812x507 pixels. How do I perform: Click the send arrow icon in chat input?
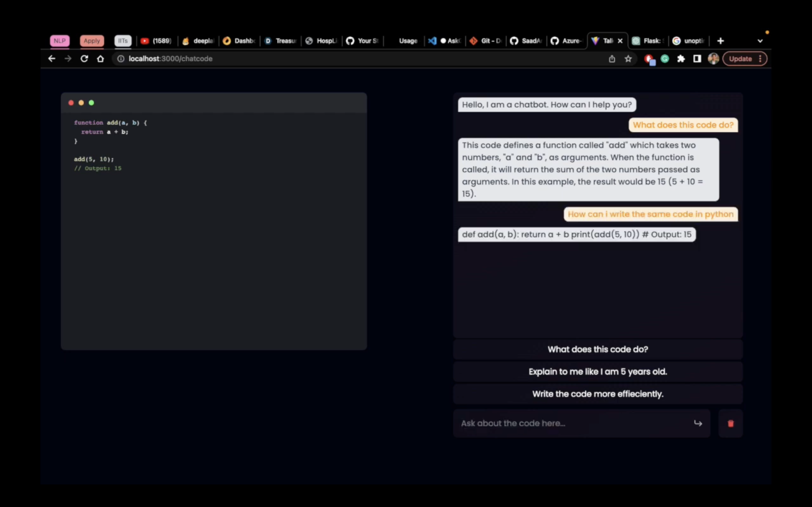698,423
